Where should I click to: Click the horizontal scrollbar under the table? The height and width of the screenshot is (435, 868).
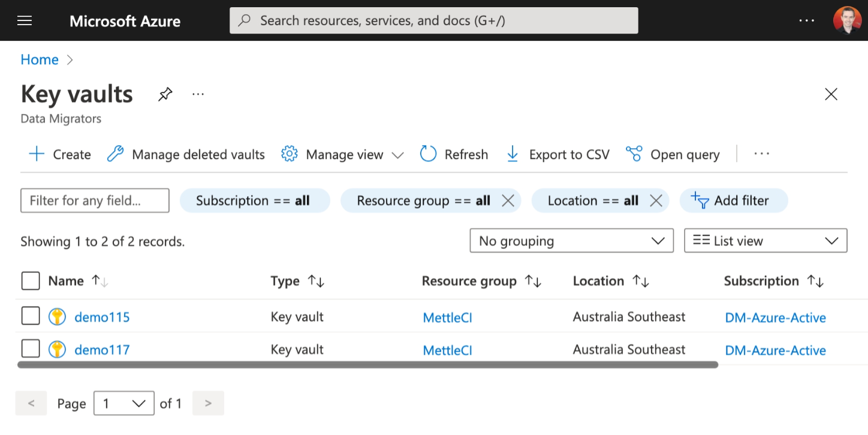(x=367, y=364)
